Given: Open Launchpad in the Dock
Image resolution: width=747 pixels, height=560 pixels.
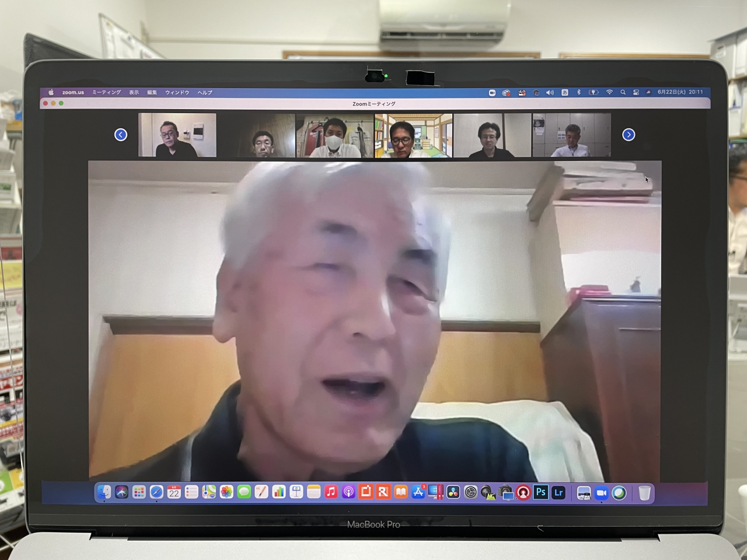Looking at the screenshot, I should click(139, 492).
